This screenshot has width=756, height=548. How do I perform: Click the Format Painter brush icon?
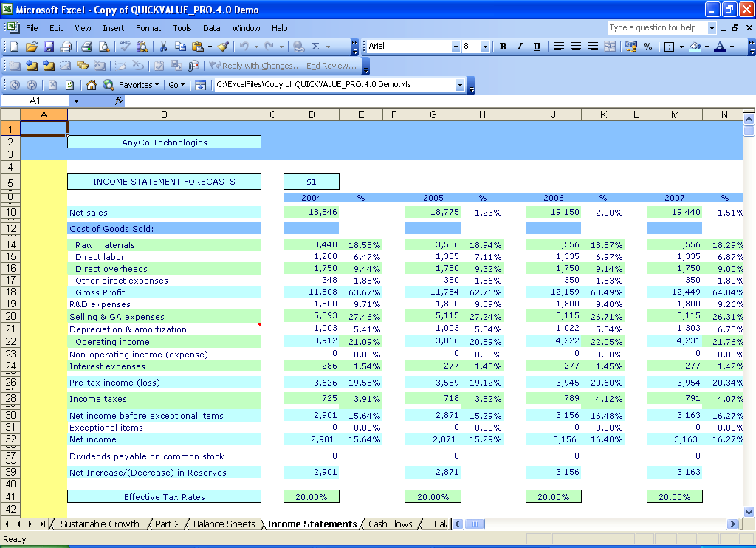click(223, 47)
